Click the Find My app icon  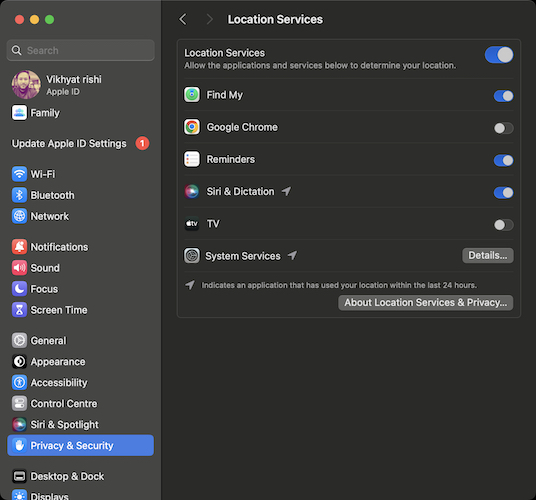coord(192,95)
